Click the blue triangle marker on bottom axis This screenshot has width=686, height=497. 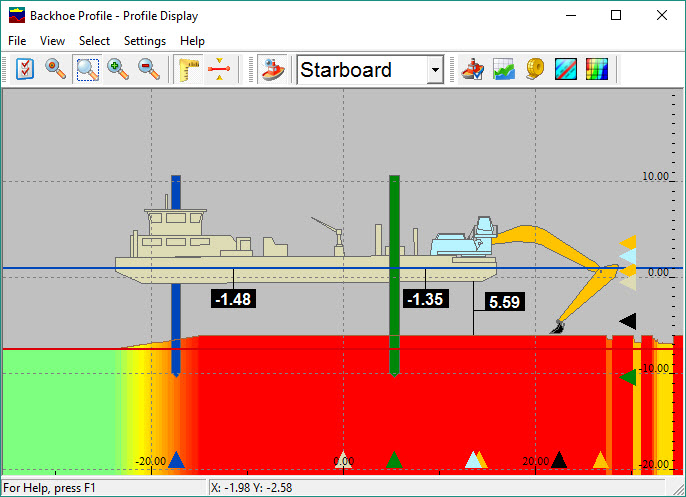coord(176,460)
